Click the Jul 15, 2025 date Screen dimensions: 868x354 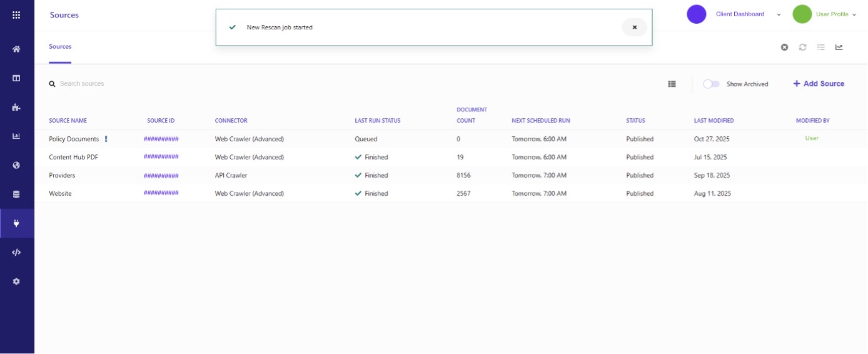710,157
